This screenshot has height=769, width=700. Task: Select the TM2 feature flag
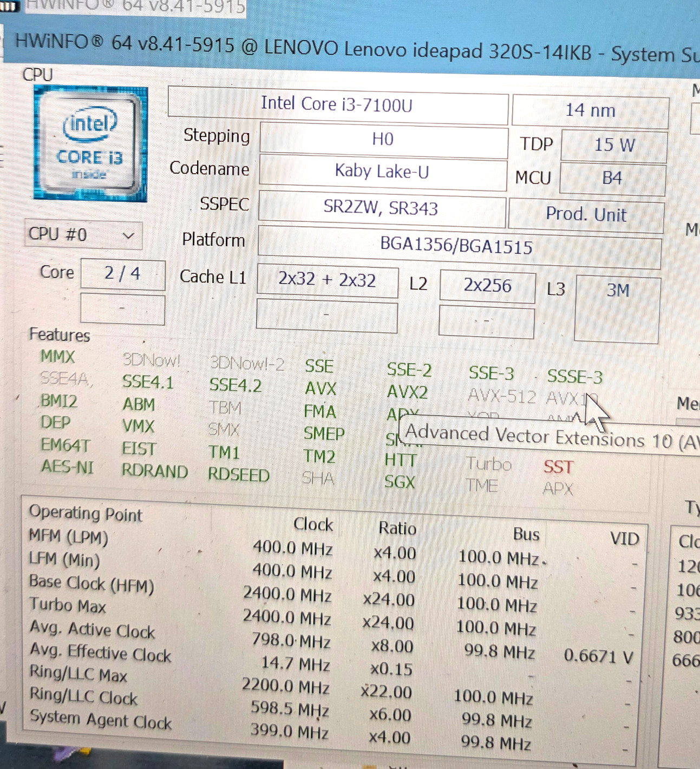319,457
